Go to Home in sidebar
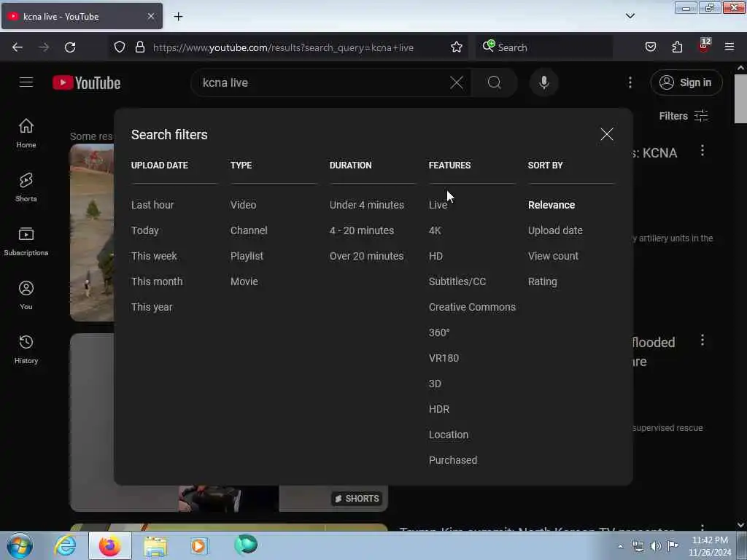Image resolution: width=747 pixels, height=560 pixels. tap(26, 133)
